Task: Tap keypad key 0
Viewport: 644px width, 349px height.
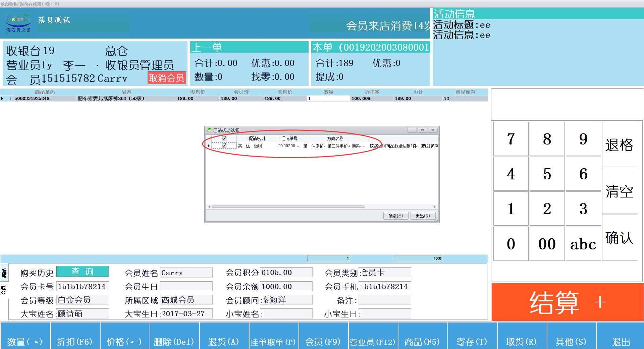Action: tap(511, 244)
